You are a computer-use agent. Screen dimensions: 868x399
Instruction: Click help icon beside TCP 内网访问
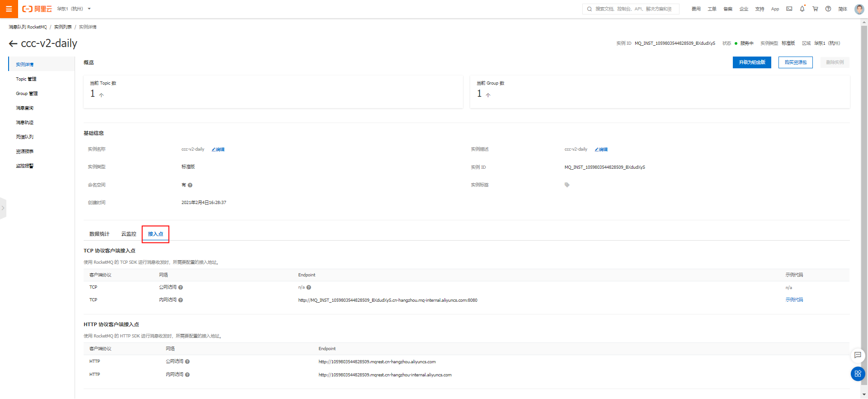pyautogui.click(x=180, y=300)
